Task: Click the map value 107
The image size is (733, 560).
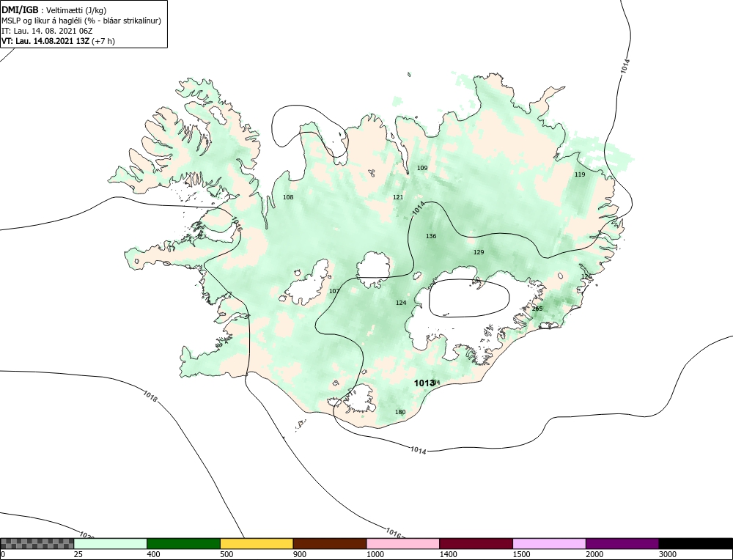Action: pyautogui.click(x=334, y=291)
